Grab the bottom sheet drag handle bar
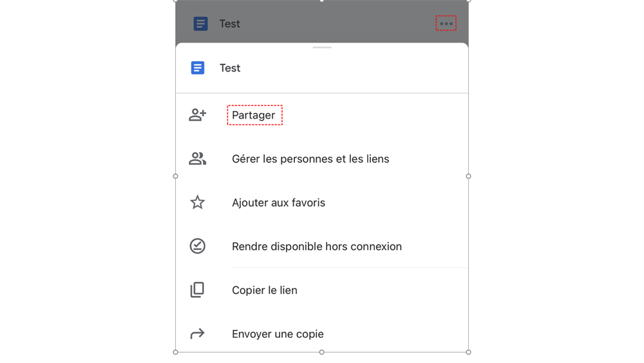 (x=322, y=48)
